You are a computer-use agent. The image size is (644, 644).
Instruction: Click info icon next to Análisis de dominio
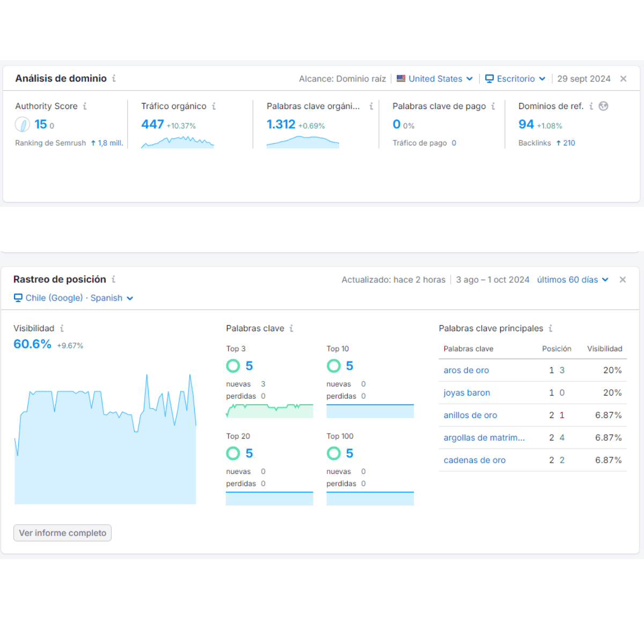tap(114, 78)
